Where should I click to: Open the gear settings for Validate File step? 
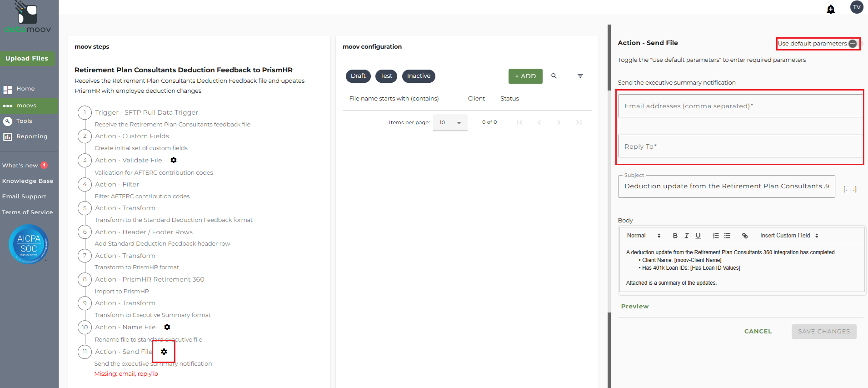[x=174, y=160]
